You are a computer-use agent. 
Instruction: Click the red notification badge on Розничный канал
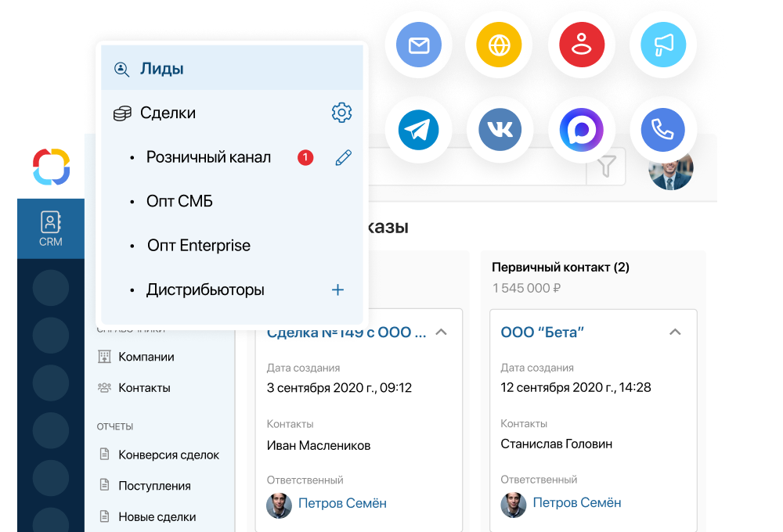tap(305, 158)
